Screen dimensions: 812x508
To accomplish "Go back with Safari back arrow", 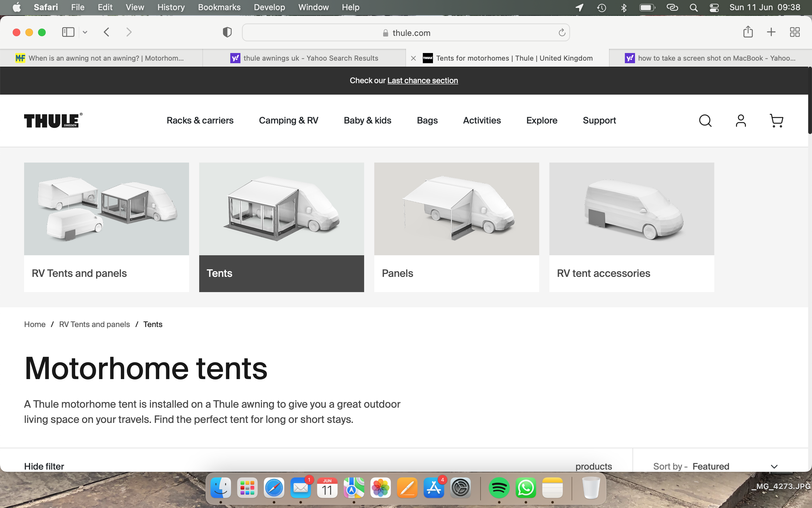I will tap(107, 32).
